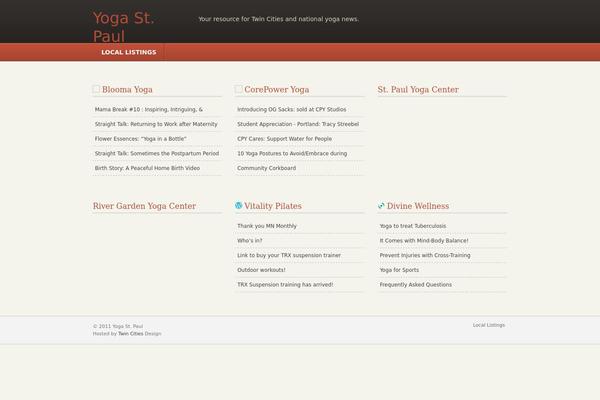The height and width of the screenshot is (400, 600).
Task: Click the footer Local Listings link
Action: (x=489, y=325)
